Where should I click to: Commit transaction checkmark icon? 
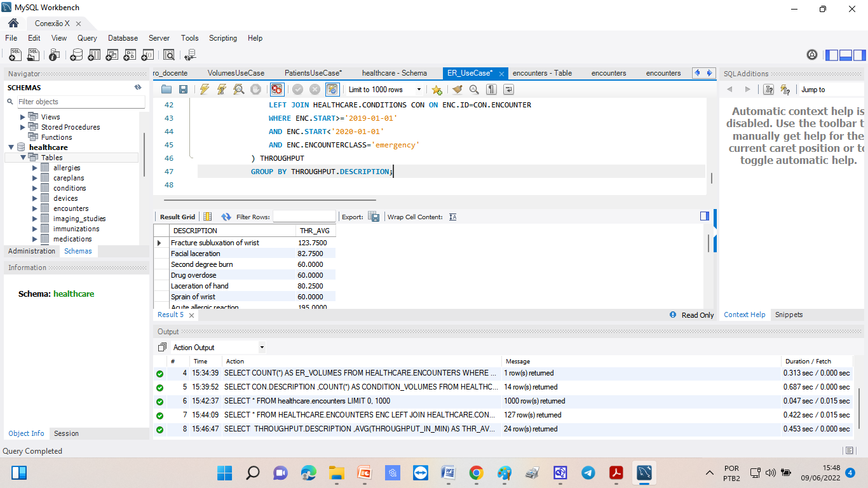pyautogui.click(x=297, y=90)
